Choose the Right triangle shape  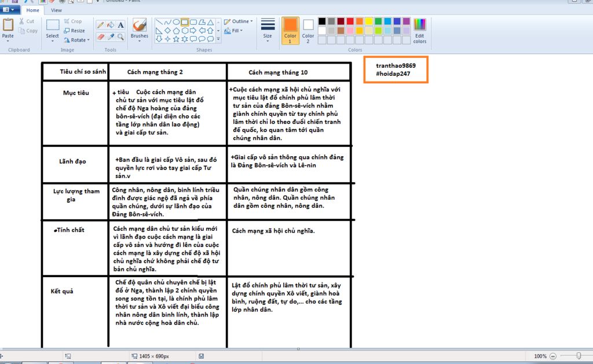[159, 31]
